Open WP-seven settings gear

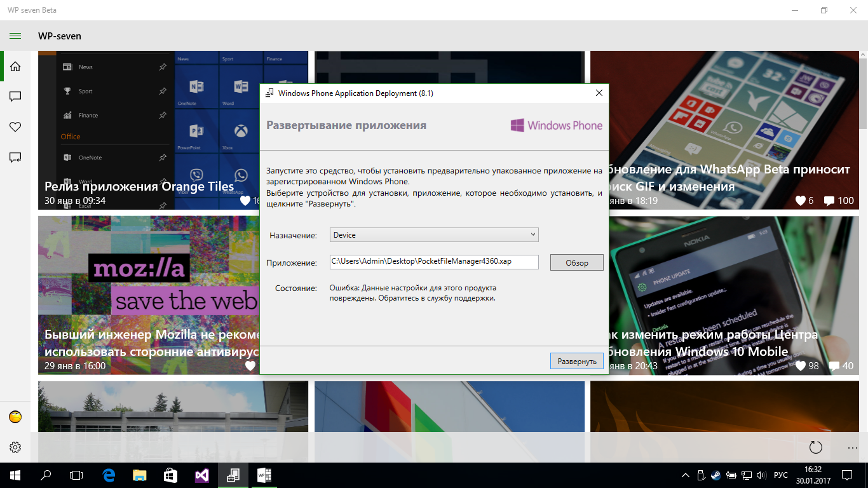tap(15, 447)
